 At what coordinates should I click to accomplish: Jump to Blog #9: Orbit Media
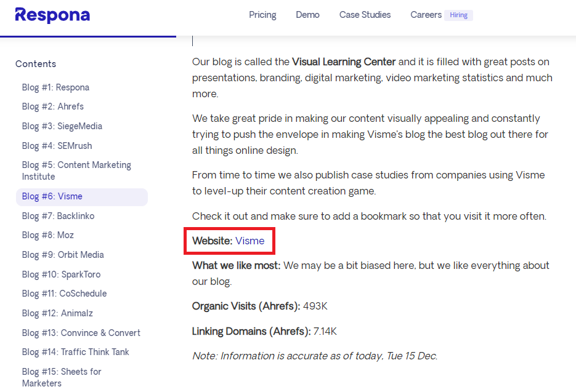(63, 255)
